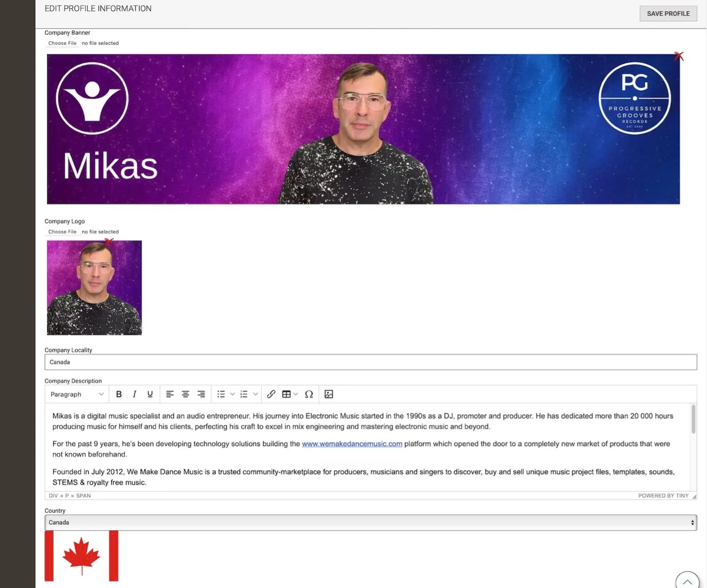The height and width of the screenshot is (588, 707).
Task: Choose File for the Company Banner
Action: 62,43
